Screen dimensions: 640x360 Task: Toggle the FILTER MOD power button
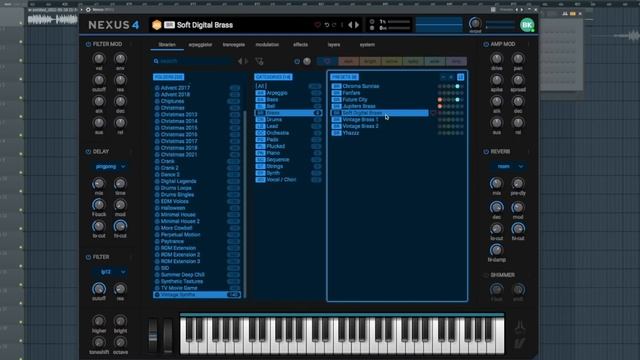(x=88, y=44)
